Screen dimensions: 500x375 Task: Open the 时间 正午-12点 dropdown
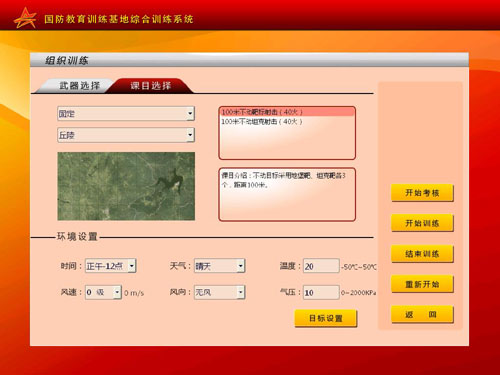(x=110, y=266)
